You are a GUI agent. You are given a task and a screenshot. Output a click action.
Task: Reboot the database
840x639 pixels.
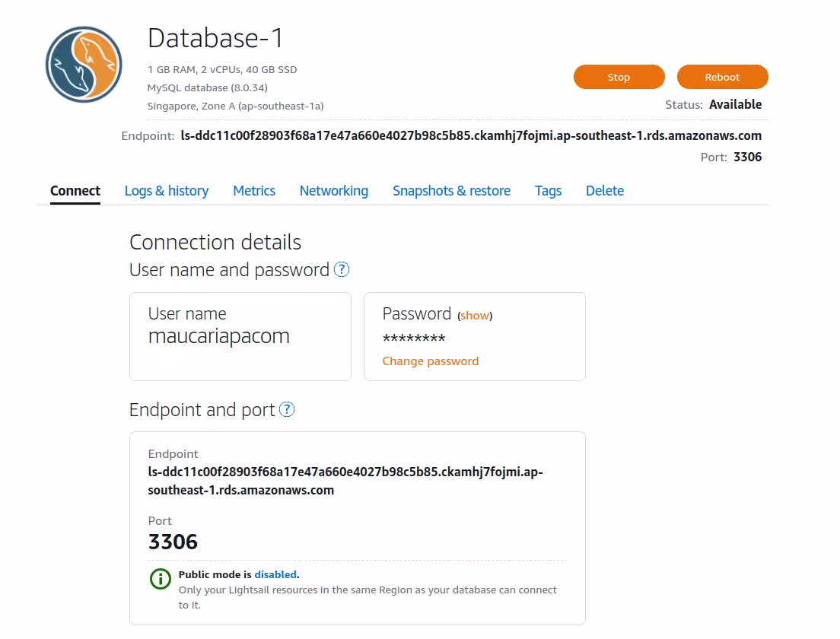click(722, 77)
